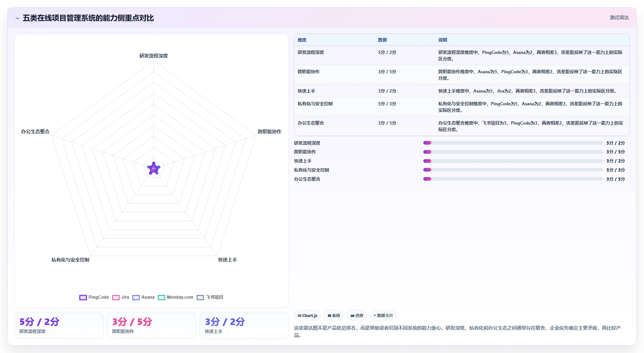Click the radar axis label 私有化与安全控制

coord(70,260)
